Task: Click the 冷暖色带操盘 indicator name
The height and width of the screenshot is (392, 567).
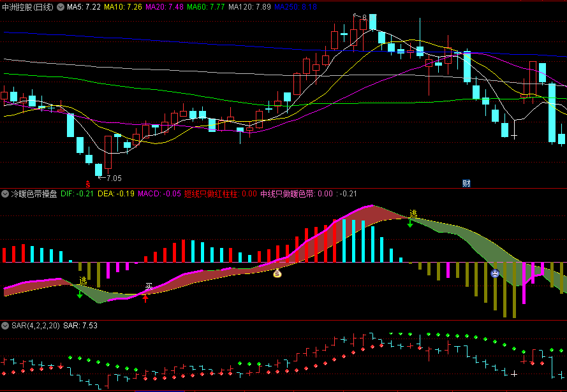Action: pyautogui.click(x=34, y=194)
